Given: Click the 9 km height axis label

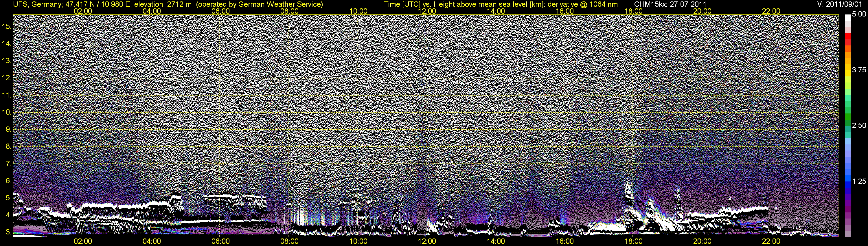Looking at the screenshot, I should click(9, 129).
